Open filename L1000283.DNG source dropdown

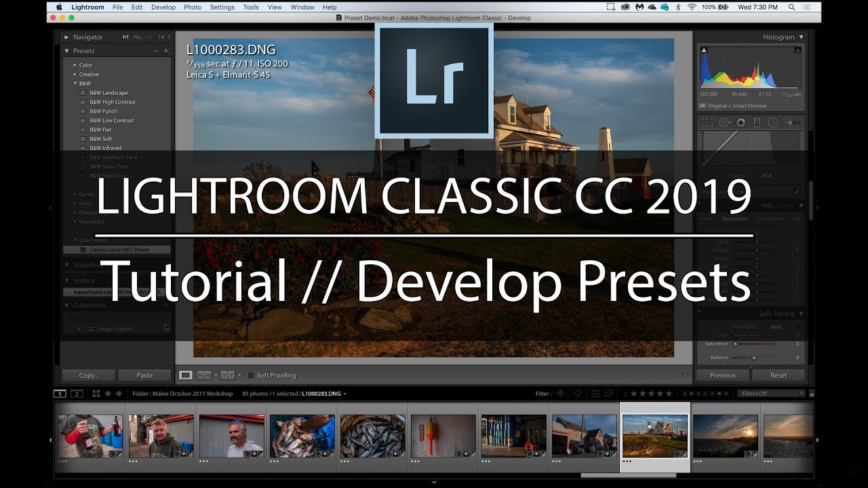323,394
